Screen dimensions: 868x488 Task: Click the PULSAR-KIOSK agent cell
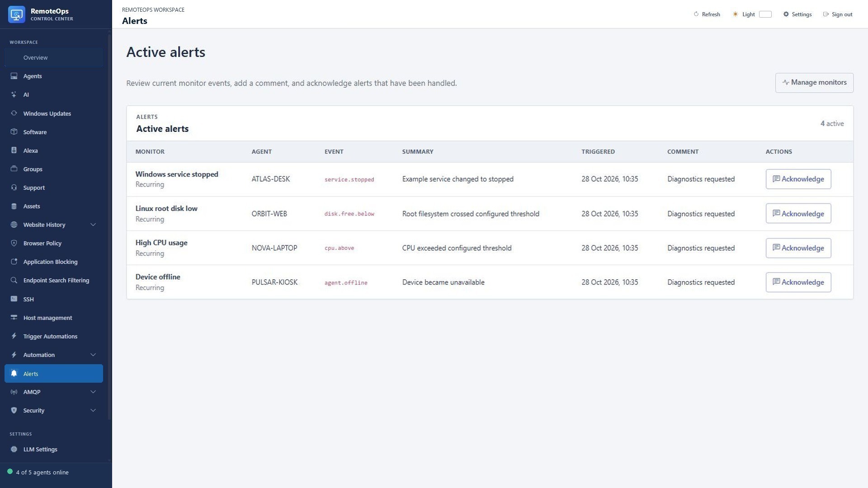(274, 282)
